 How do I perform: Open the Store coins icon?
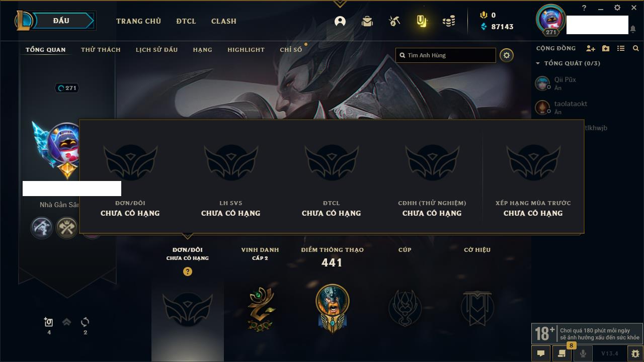[x=449, y=21]
